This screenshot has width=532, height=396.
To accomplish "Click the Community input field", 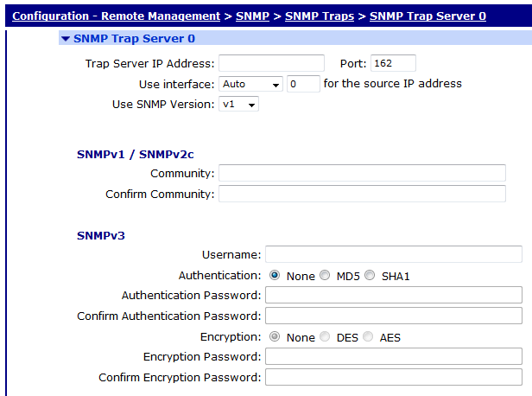I will pos(362,173).
